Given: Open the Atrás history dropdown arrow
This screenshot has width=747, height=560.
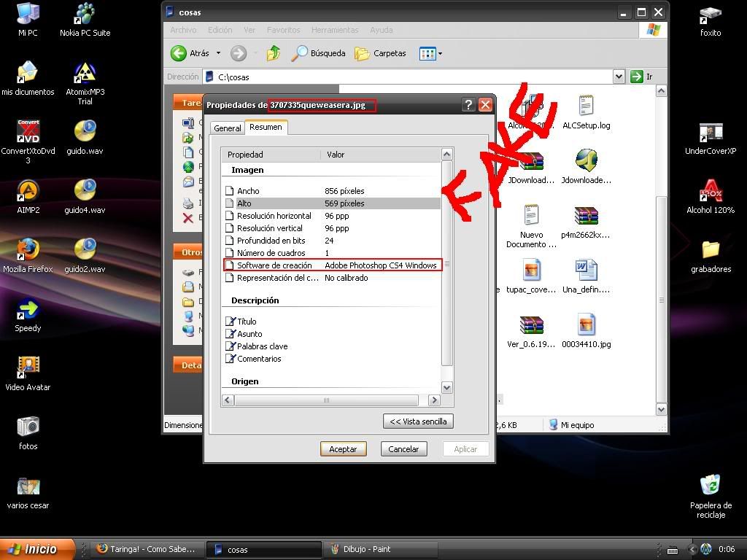Looking at the screenshot, I should point(218,52).
